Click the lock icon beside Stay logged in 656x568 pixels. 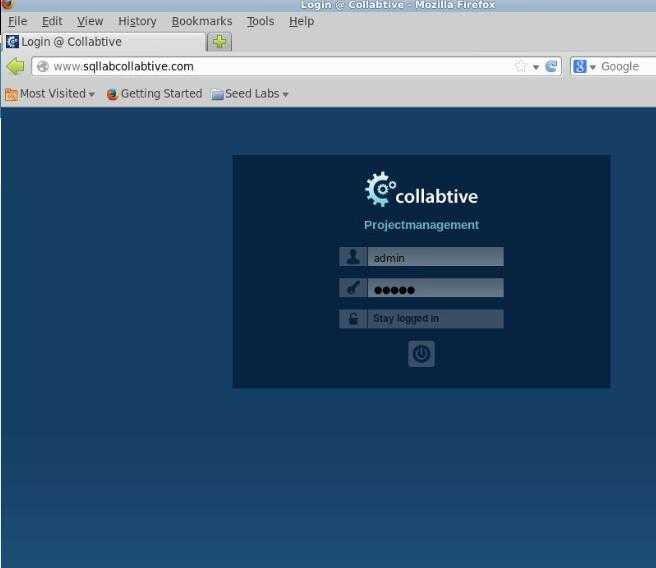353,319
